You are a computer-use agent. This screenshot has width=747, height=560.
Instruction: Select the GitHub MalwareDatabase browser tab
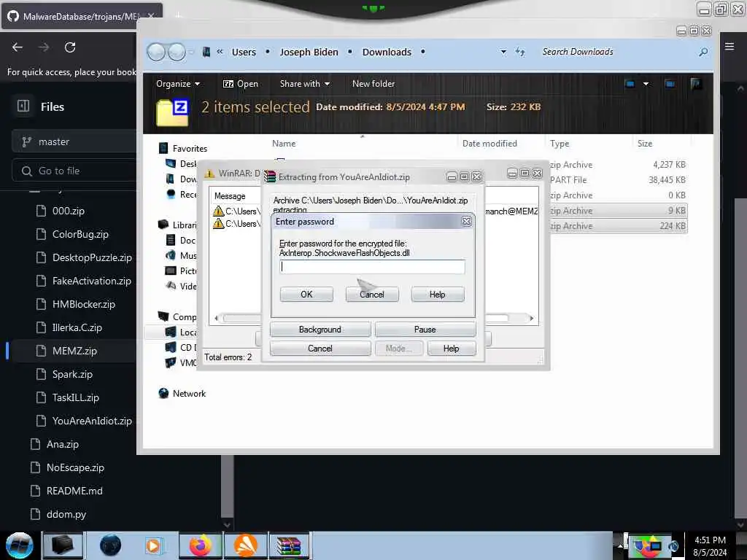click(x=82, y=16)
